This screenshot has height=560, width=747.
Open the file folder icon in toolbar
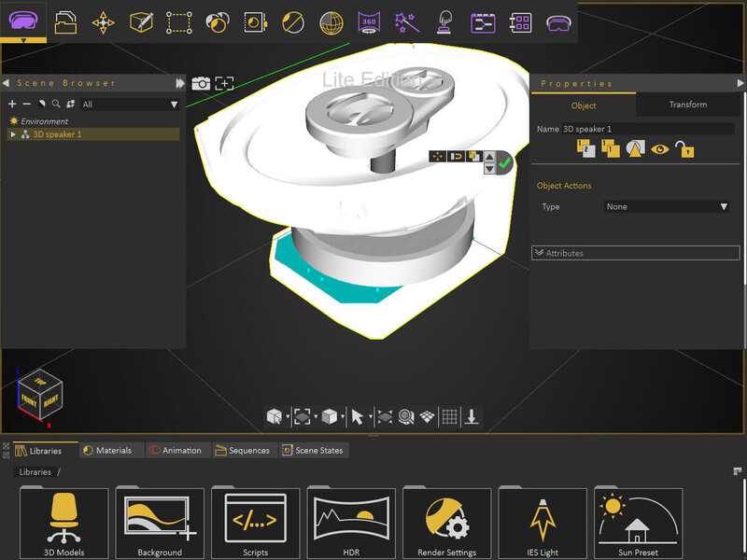click(x=65, y=21)
